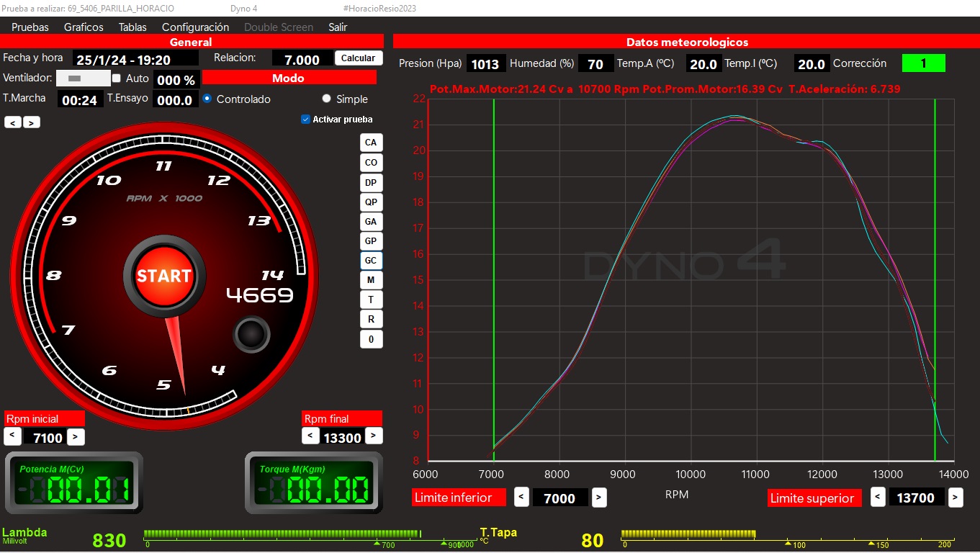Click the Relacion input field
This screenshot has height=553, width=980.
(x=302, y=59)
